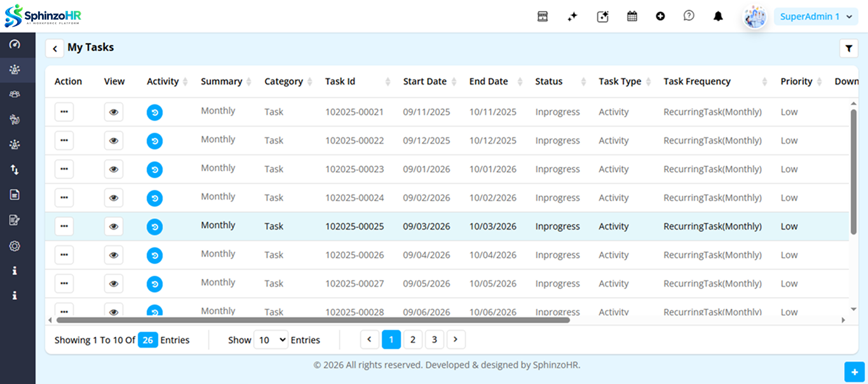
Task: Open the store icon in top bar
Action: click(x=543, y=17)
